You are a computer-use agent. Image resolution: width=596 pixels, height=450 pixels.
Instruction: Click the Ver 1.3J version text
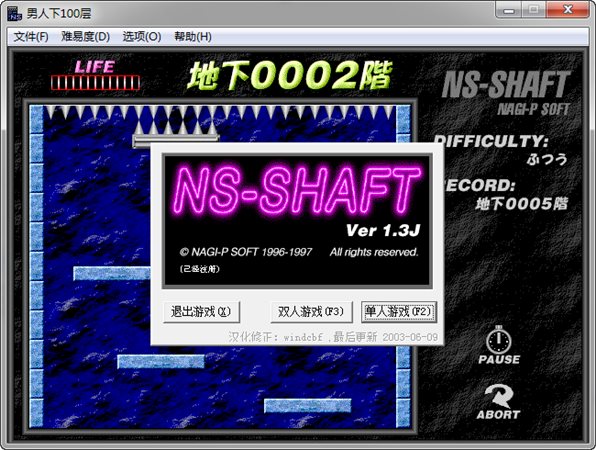pyautogui.click(x=383, y=230)
